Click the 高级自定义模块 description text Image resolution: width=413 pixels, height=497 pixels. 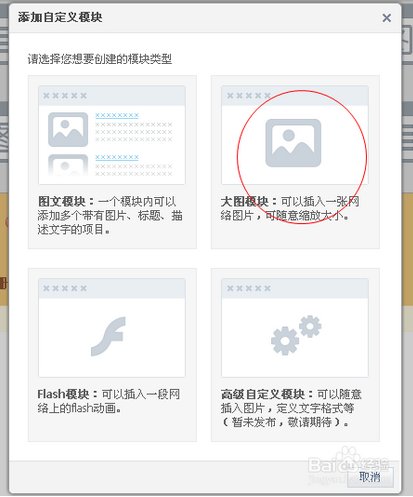[x=291, y=408]
